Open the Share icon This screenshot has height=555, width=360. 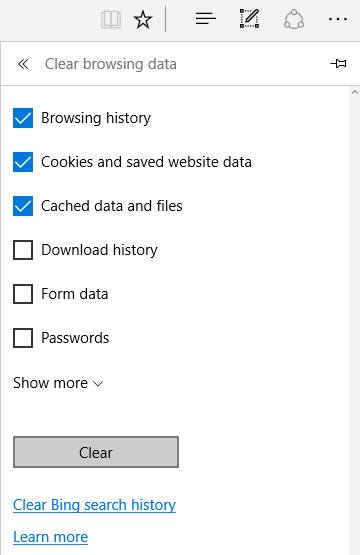(294, 19)
